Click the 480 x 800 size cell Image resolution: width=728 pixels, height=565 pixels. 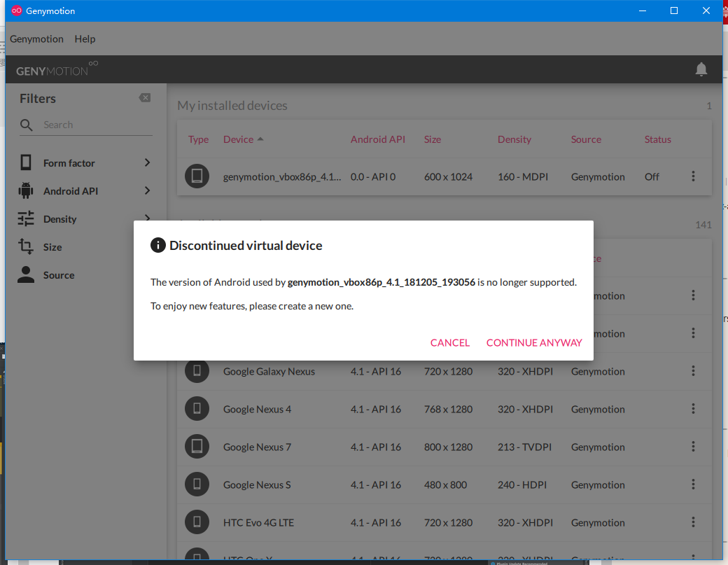click(445, 484)
